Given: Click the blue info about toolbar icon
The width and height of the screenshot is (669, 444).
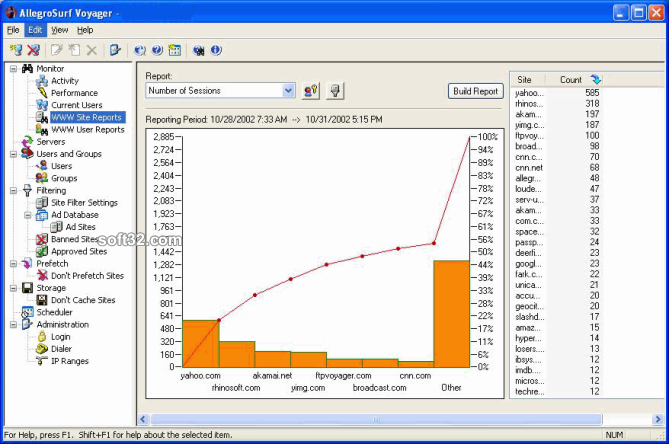Looking at the screenshot, I should coord(216,50).
